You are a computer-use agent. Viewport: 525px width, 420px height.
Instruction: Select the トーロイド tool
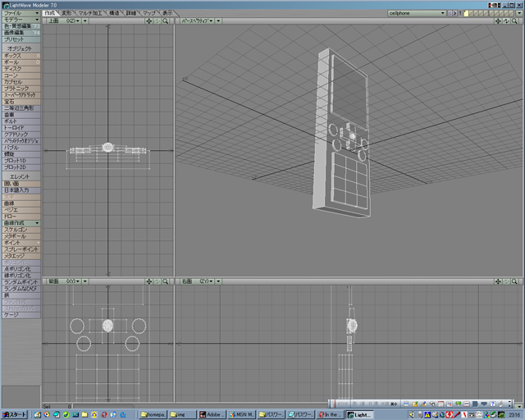pyautogui.click(x=21, y=128)
